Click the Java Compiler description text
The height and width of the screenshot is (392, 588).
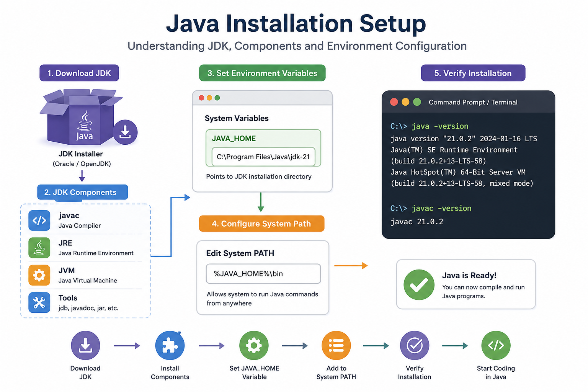point(80,225)
